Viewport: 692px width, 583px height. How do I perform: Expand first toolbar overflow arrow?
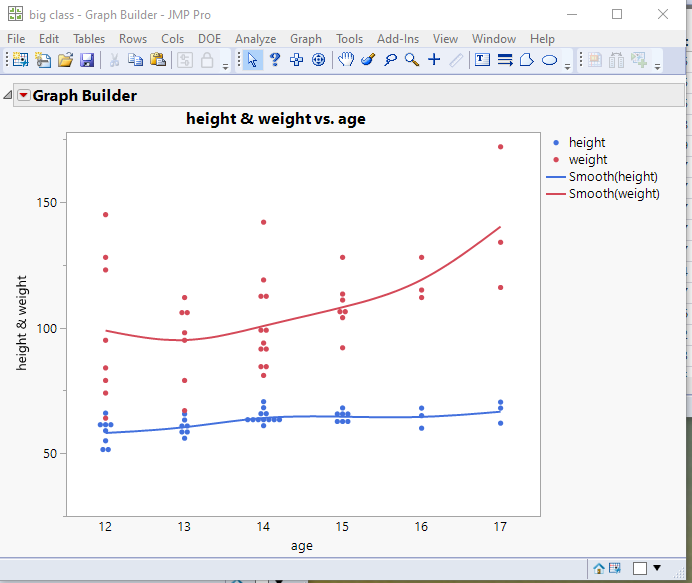point(225,67)
